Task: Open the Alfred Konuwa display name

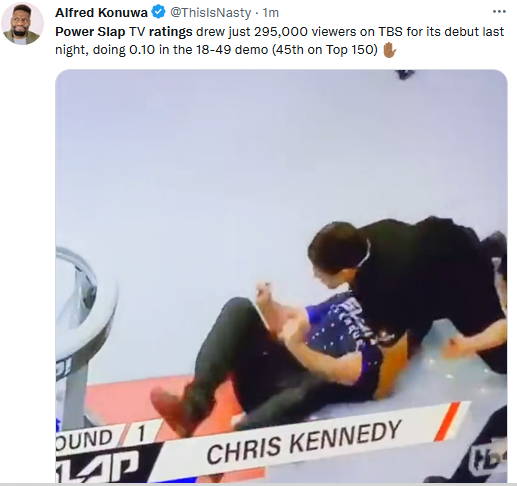Action: [101, 13]
